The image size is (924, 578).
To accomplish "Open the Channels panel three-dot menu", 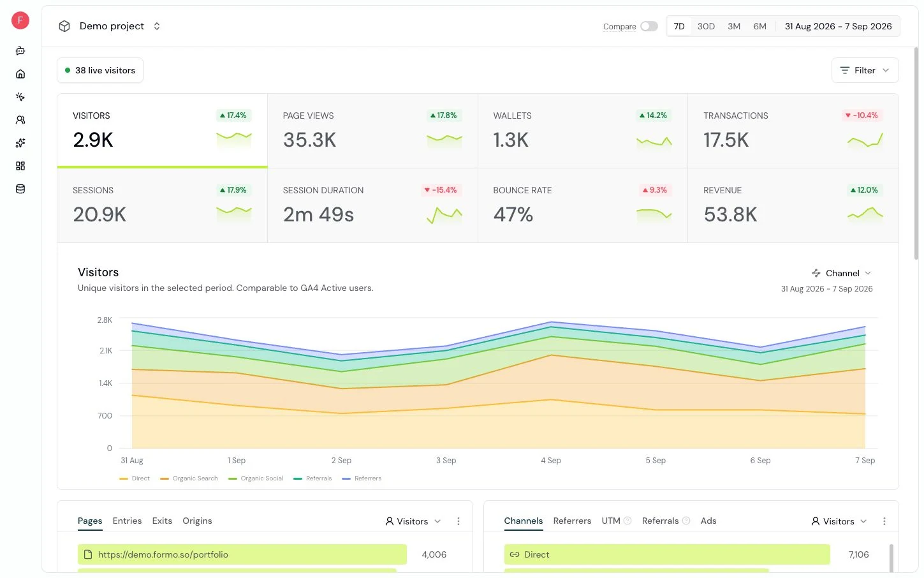I will click(884, 521).
